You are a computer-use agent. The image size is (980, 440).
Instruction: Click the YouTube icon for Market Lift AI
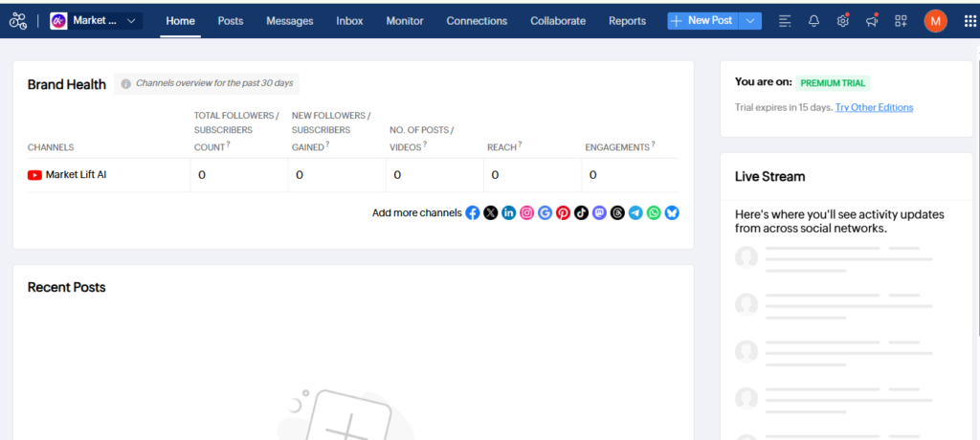click(35, 176)
